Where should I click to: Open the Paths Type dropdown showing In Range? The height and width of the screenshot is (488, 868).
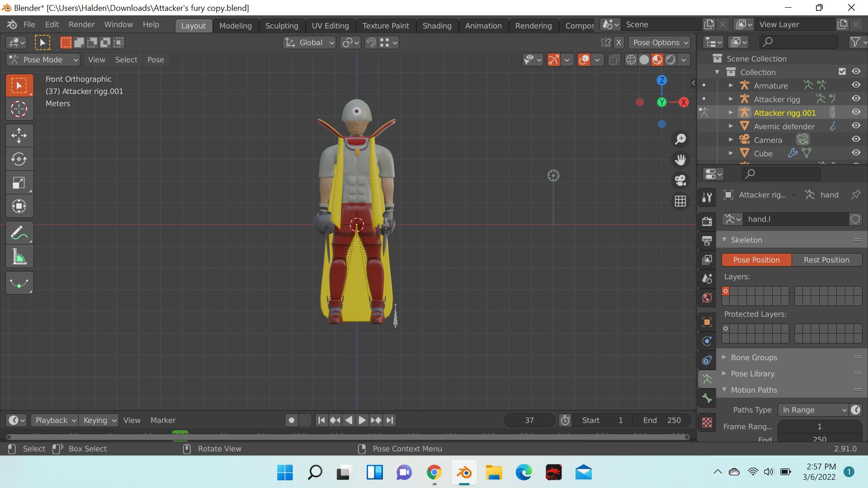(x=812, y=410)
